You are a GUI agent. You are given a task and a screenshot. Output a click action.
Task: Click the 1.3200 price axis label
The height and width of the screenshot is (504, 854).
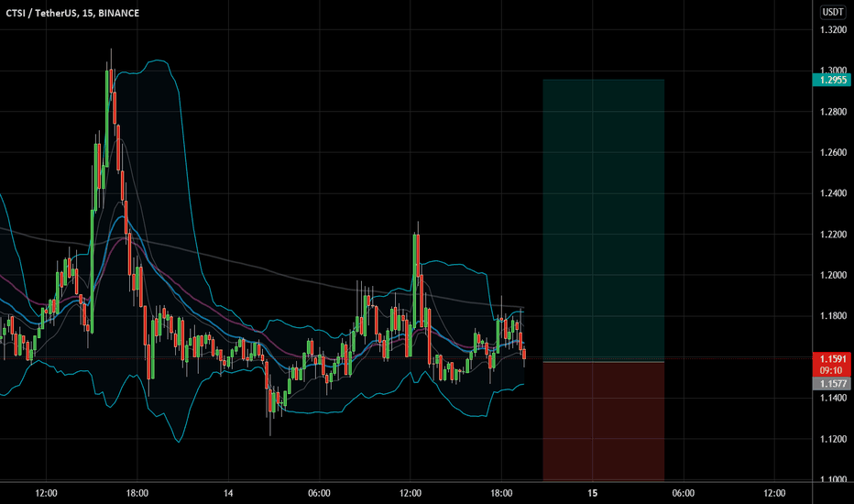pyautogui.click(x=833, y=30)
